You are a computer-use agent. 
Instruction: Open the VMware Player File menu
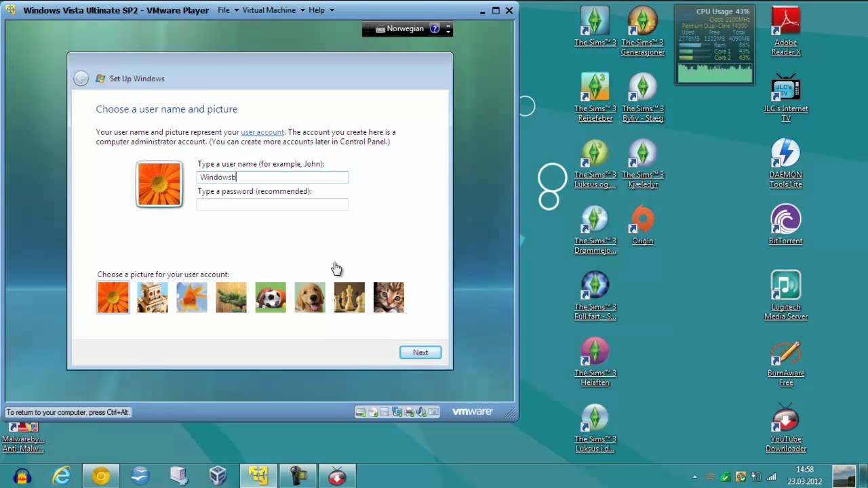coord(227,10)
